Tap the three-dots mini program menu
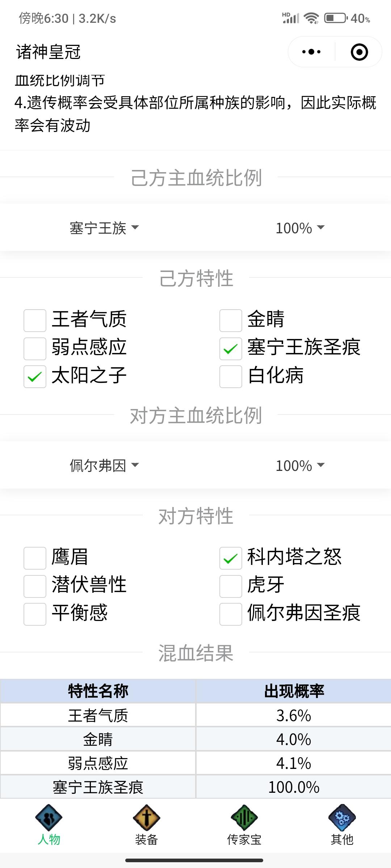Image resolution: width=391 pixels, height=868 pixels. (311, 52)
